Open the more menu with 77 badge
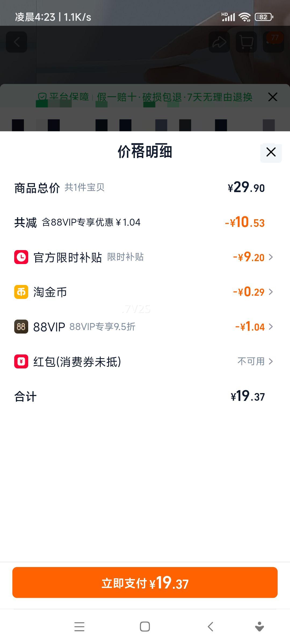The image size is (290, 644). 273,42
